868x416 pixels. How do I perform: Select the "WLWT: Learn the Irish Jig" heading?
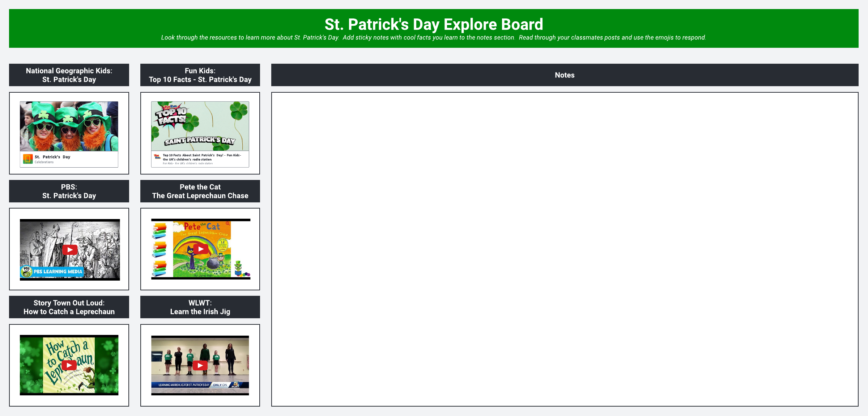200,307
